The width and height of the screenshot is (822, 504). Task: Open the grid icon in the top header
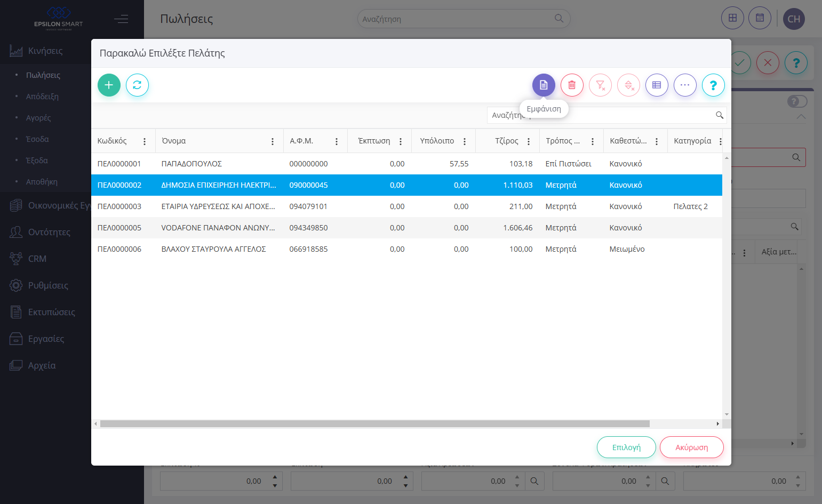[732, 18]
